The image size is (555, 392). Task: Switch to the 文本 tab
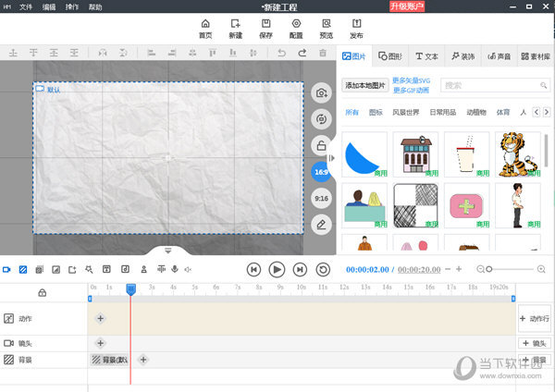pyautogui.click(x=426, y=56)
